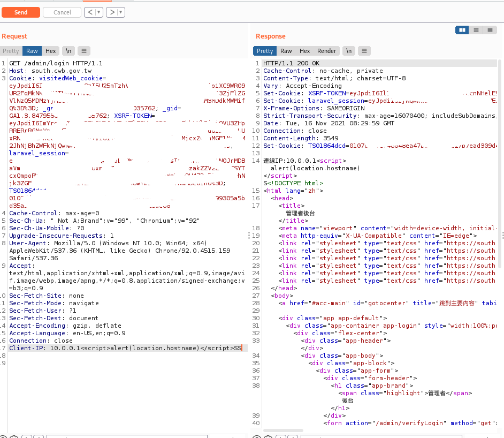
Task: Click the 'Sec-Ch-Ua-Mobile: ?0' header
Action: 47,228
